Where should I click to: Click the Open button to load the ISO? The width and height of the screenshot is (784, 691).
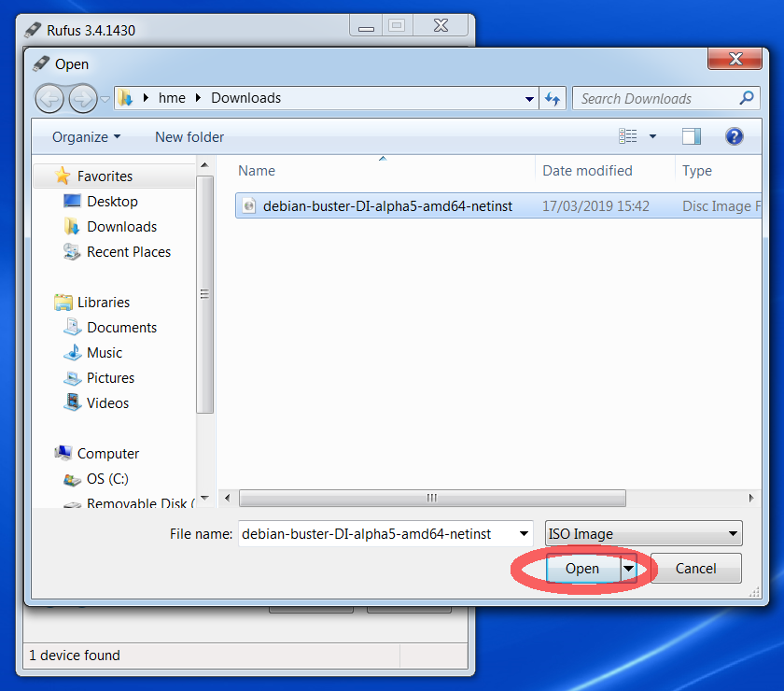(x=583, y=569)
